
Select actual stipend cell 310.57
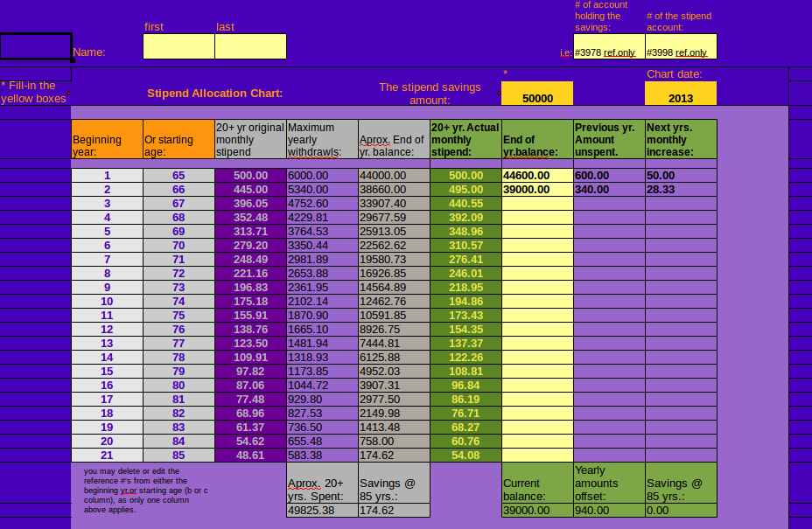tap(465, 246)
